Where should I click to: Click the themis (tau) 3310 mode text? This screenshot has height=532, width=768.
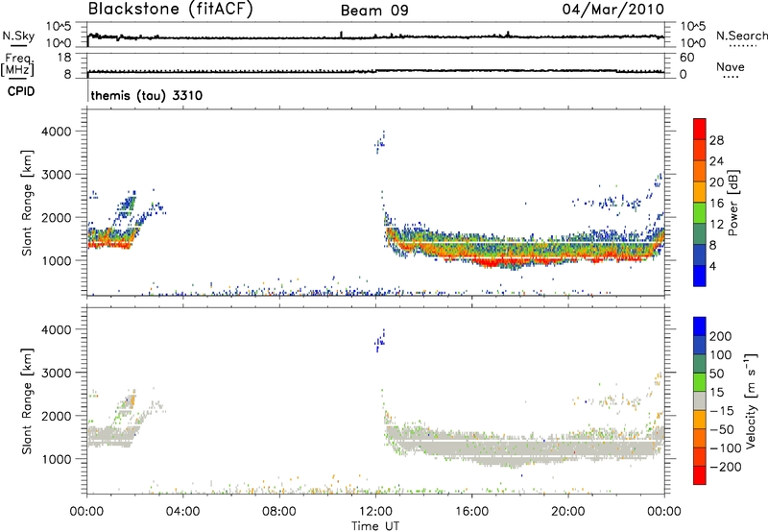(x=147, y=95)
